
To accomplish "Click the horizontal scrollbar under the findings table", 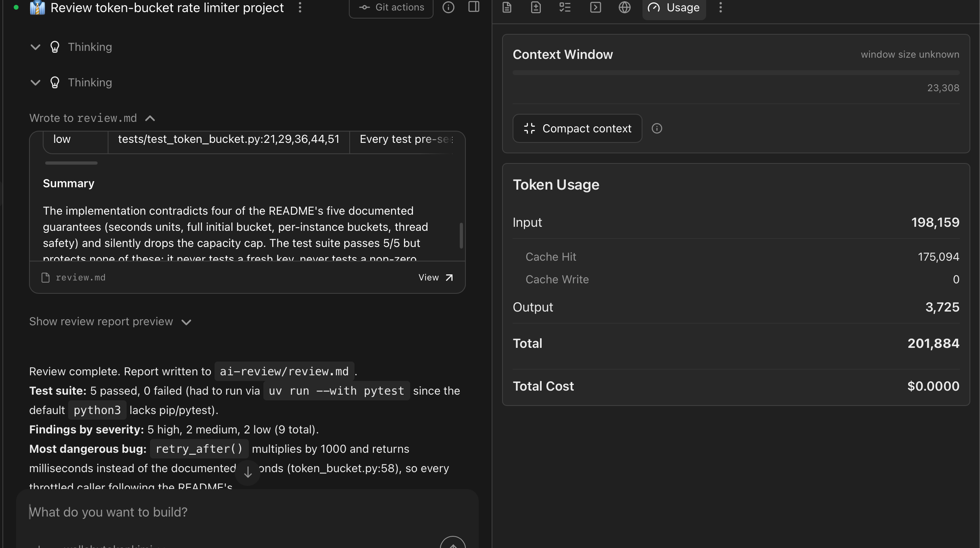I will coord(71,163).
